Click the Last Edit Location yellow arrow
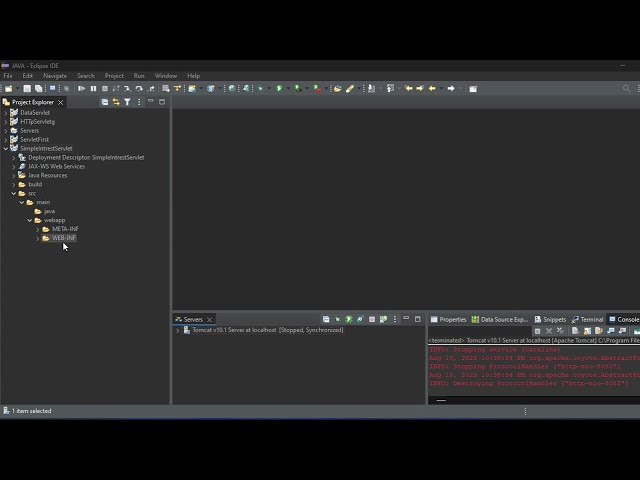The image size is (640, 480). 409,88
